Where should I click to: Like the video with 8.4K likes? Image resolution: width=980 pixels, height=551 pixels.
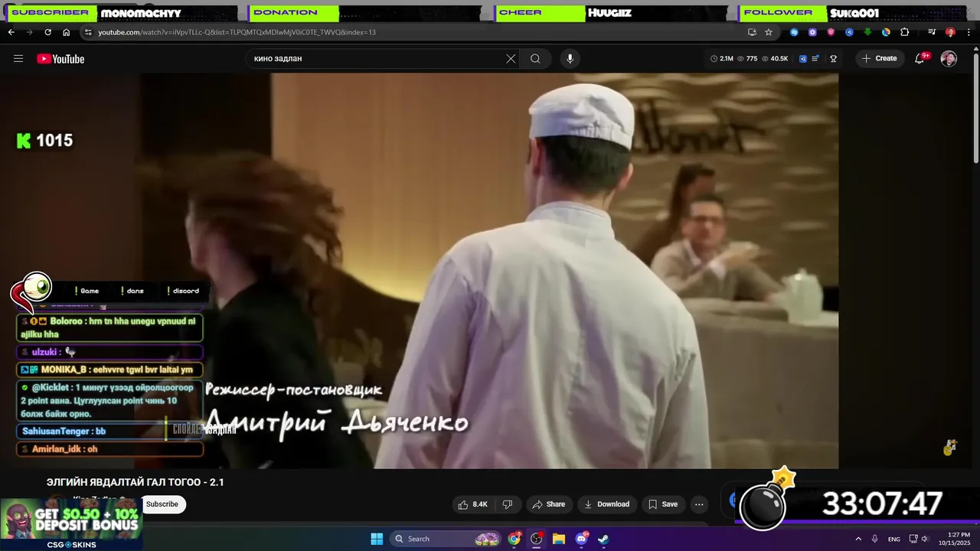(x=472, y=504)
